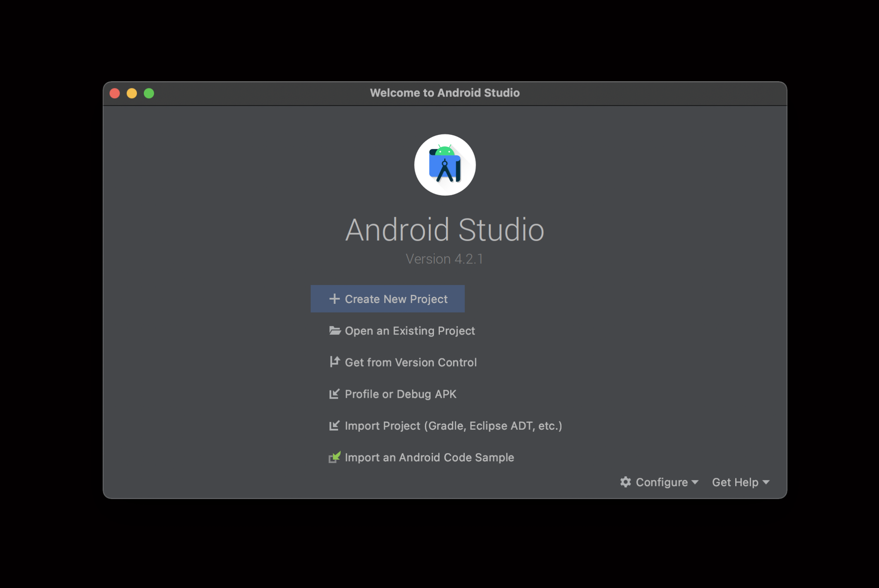Click the Android Studio logo
This screenshot has width=879, height=588.
tap(445, 165)
